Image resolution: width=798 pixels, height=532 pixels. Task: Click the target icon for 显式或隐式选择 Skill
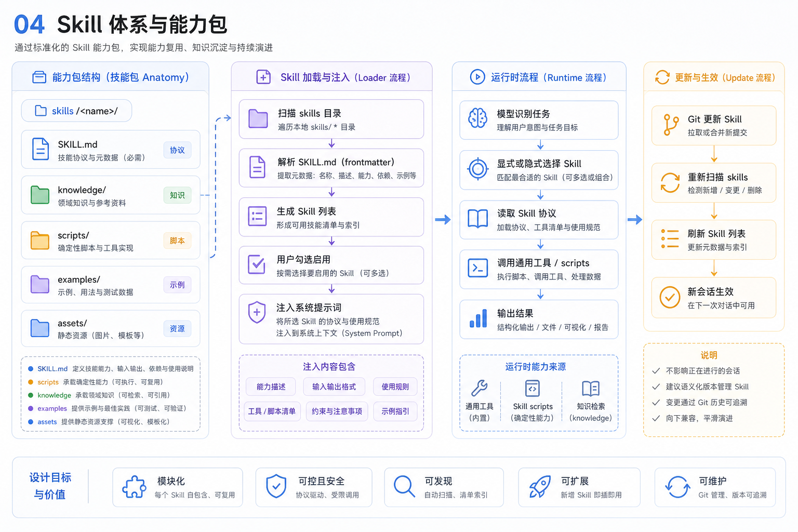click(478, 168)
